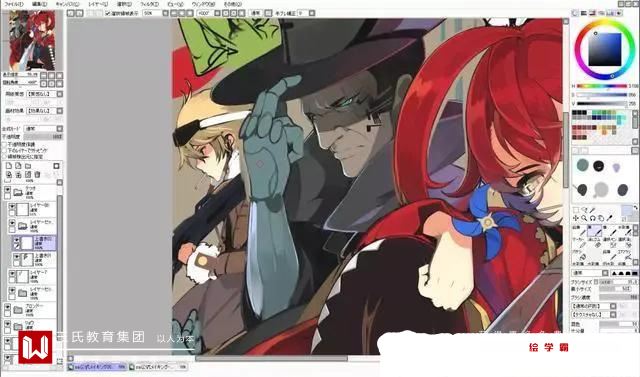Select the magic wand tool
The height and width of the screenshot is (377, 640).
tap(592, 210)
